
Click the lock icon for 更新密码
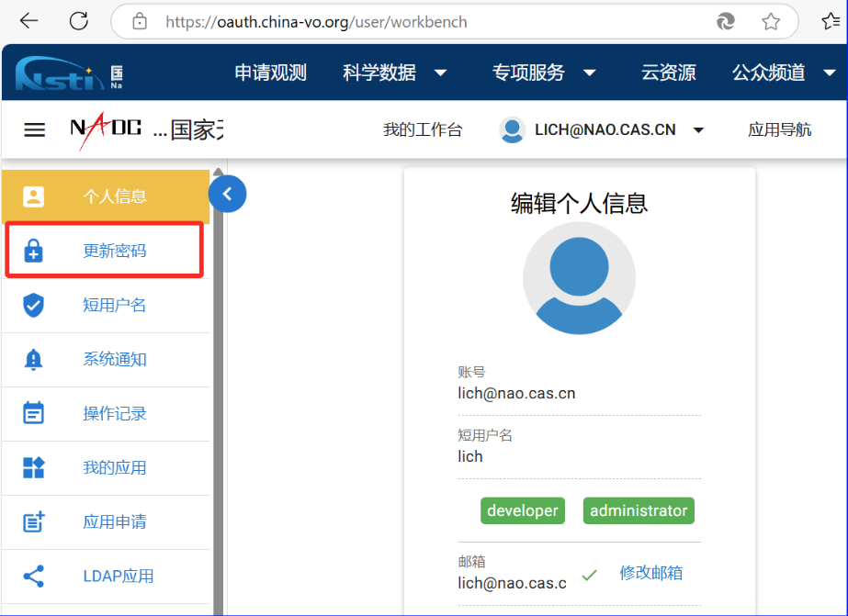point(33,252)
